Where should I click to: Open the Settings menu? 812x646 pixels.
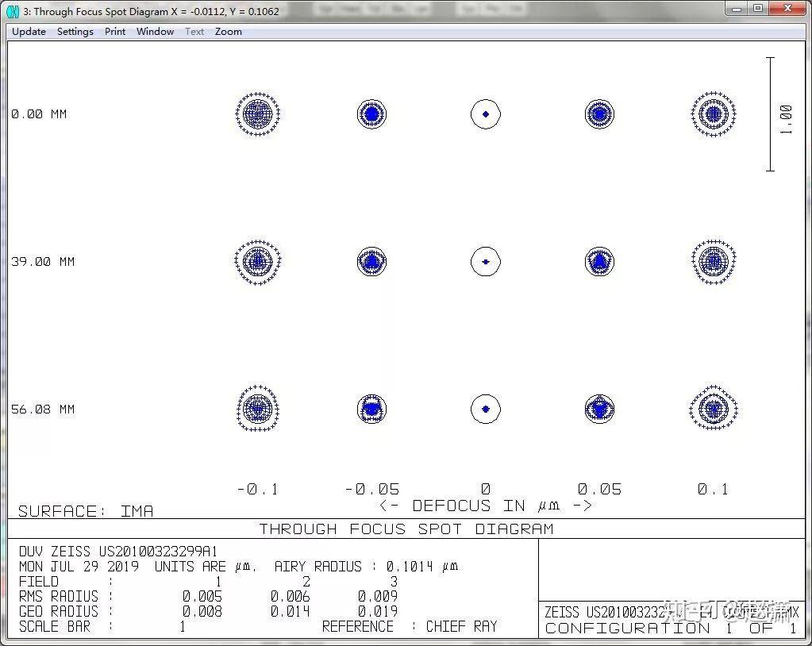pos(75,32)
